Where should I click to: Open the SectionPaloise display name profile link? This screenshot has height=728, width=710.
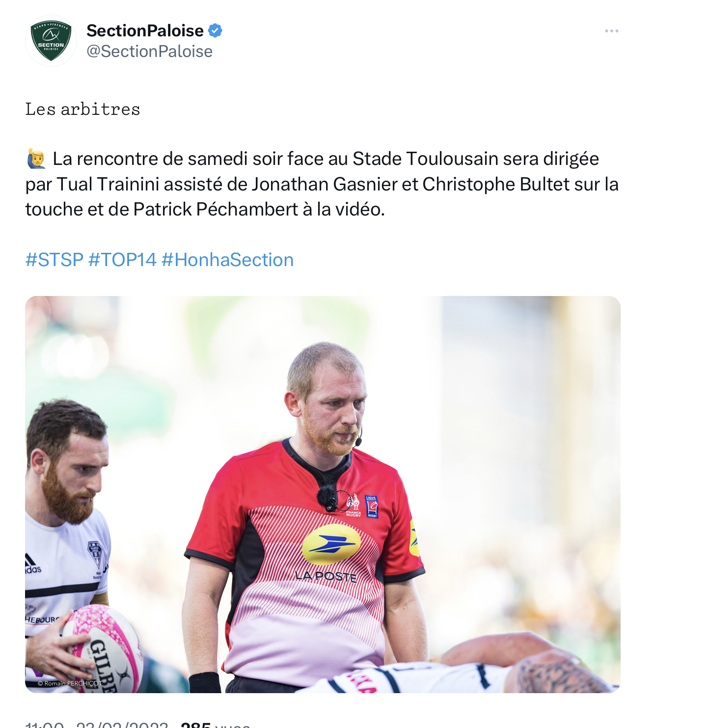145,30
